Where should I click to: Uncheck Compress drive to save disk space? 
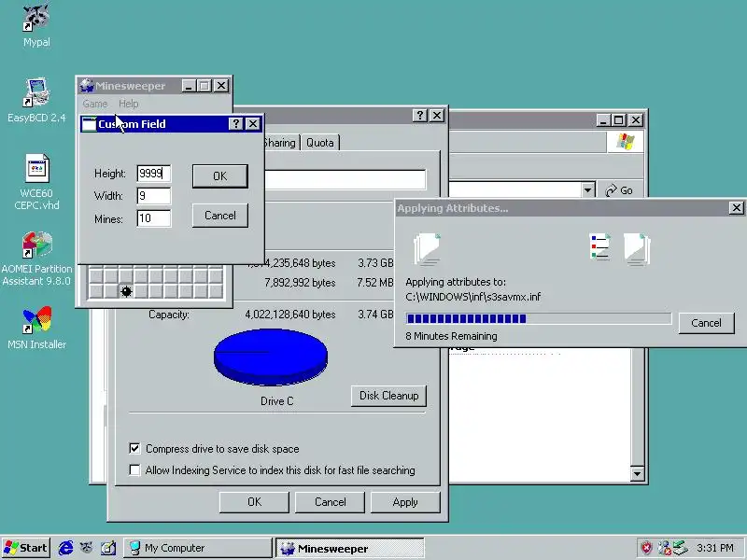pos(134,448)
